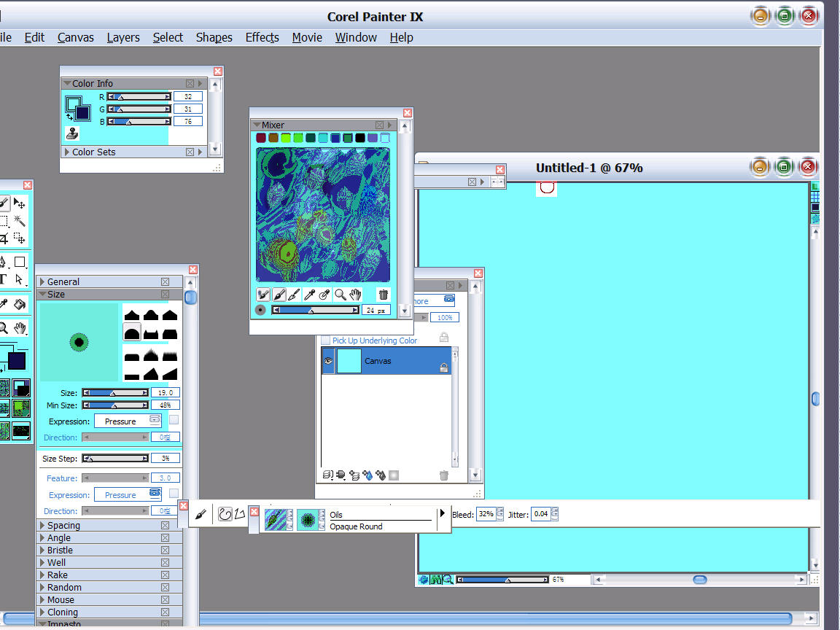Image resolution: width=840 pixels, height=630 pixels.
Task: Adjust the brush Size slider
Action: pyautogui.click(x=115, y=393)
